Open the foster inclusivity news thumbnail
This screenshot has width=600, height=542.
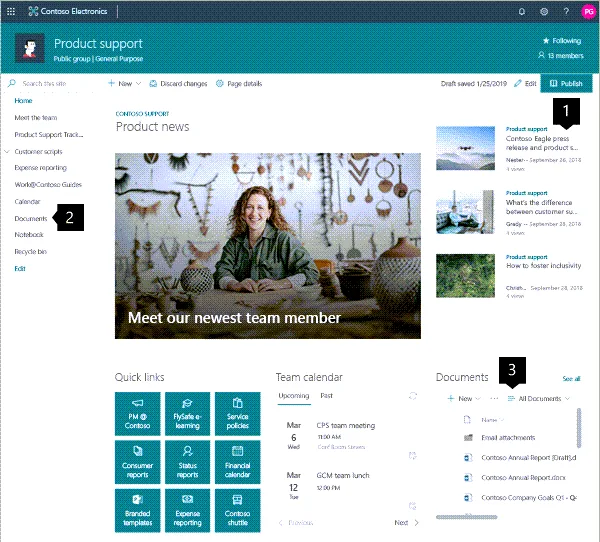click(465, 276)
